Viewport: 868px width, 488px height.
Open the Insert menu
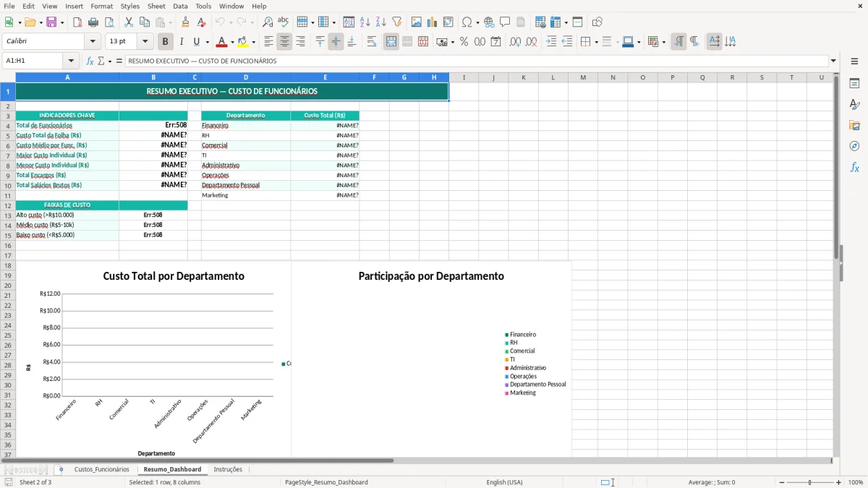[74, 6]
